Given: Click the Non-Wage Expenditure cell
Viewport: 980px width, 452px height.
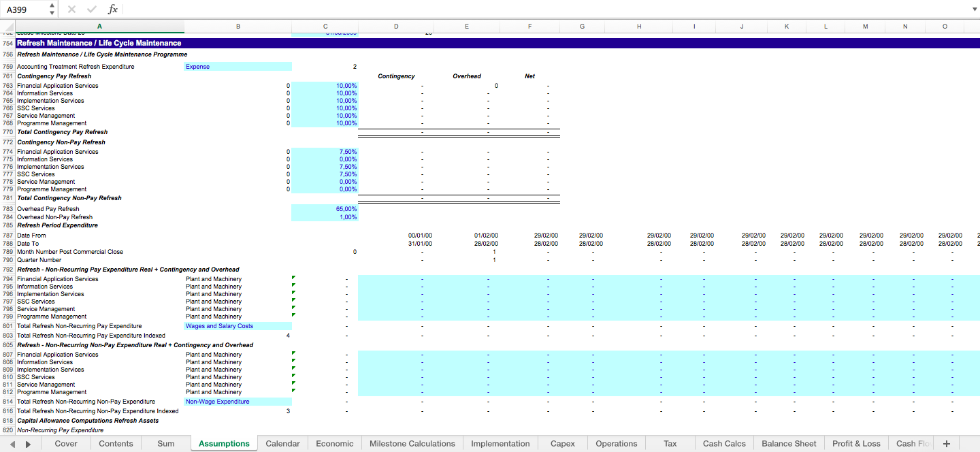Looking at the screenshot, I should point(238,402).
